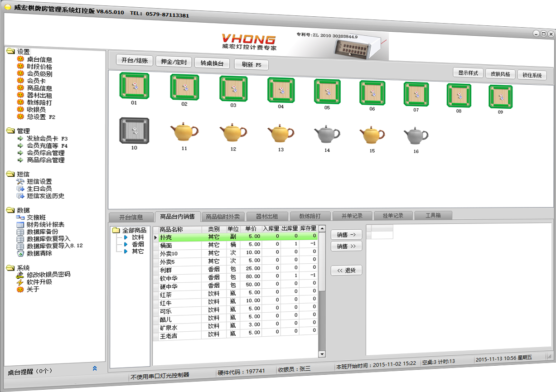The height and width of the screenshot is (392, 556).
Task: Select mahjong table 03 icon
Action: pos(233,88)
